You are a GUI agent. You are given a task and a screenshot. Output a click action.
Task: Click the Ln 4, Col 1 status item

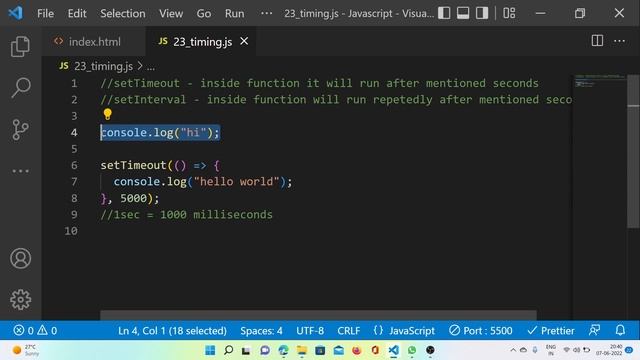[172, 330]
